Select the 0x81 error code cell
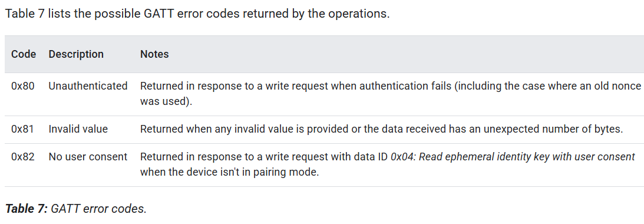644x224 pixels. tap(22, 129)
